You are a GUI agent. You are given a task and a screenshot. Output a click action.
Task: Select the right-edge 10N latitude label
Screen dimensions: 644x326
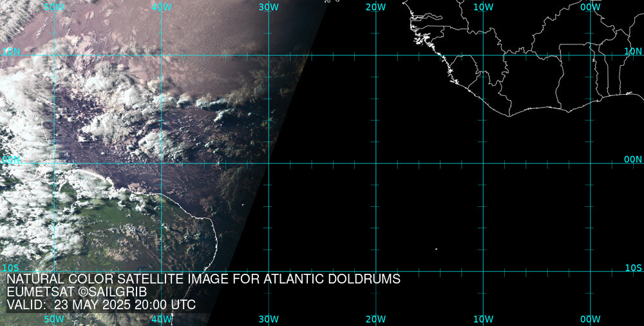pos(633,52)
